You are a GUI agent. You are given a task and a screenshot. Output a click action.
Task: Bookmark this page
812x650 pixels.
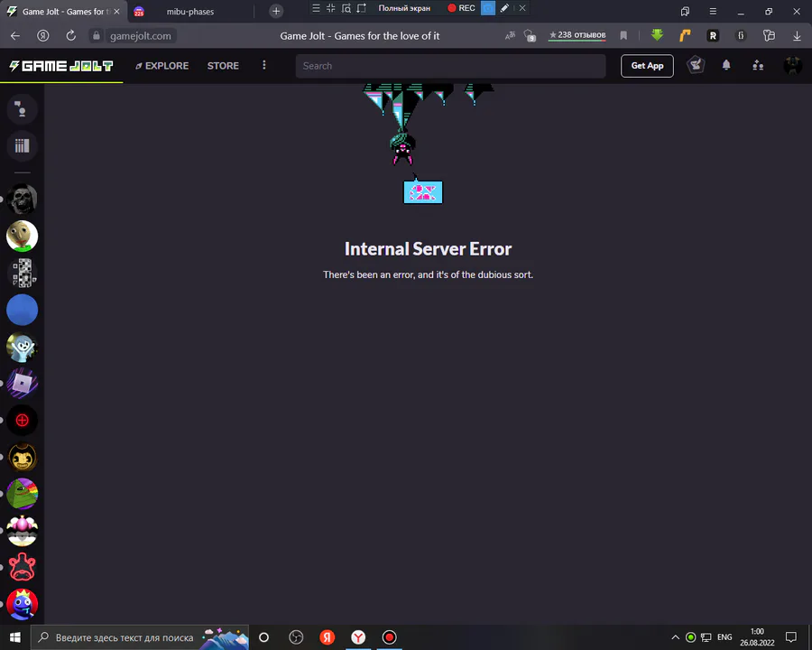[x=623, y=35]
